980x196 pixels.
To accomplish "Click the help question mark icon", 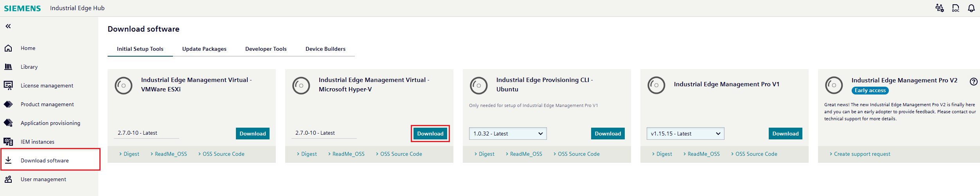I will coord(973,82).
